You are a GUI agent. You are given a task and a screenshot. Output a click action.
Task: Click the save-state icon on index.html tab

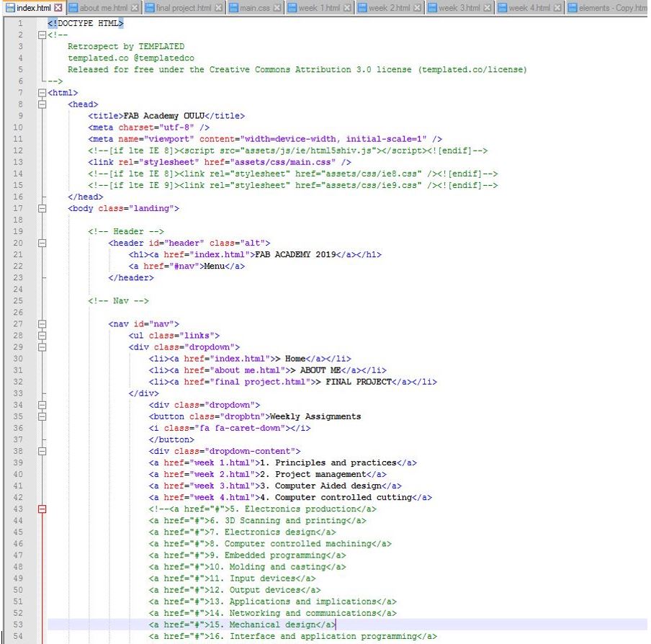pos(10,7)
